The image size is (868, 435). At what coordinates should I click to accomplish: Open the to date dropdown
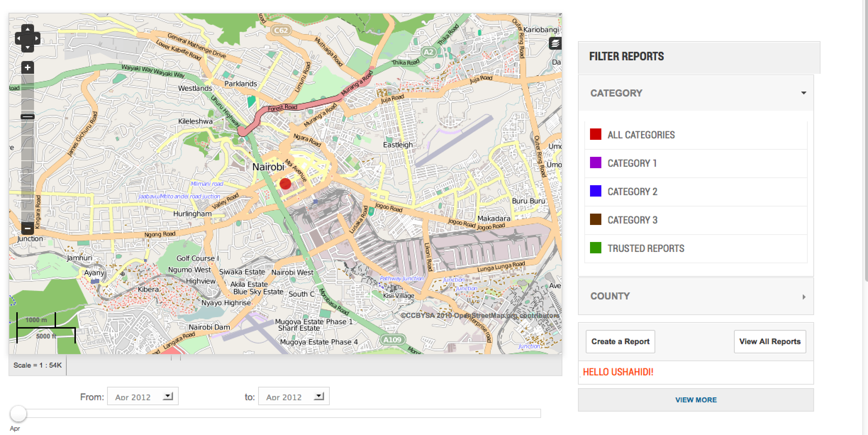click(x=294, y=396)
